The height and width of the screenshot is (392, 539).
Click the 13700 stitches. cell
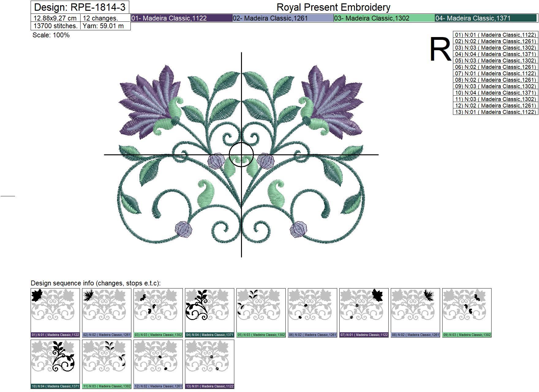(x=55, y=26)
